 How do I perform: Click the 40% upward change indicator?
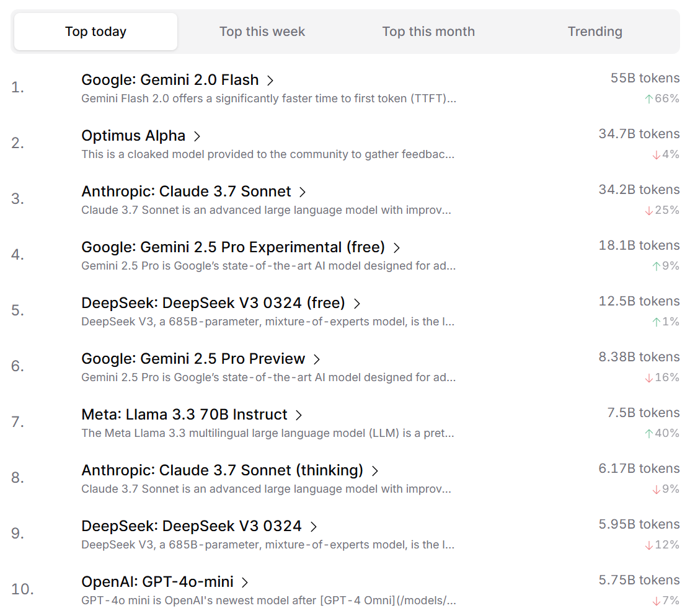(x=662, y=433)
